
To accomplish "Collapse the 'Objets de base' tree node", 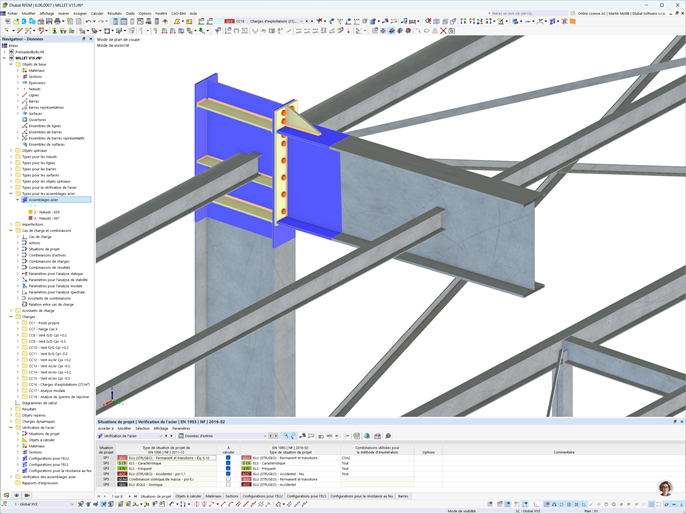I will 11,64.
